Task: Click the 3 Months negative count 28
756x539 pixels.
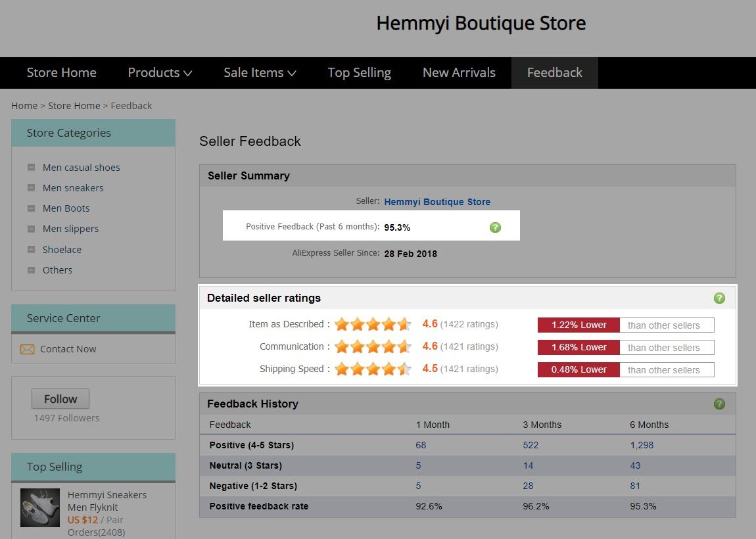Action: tap(528, 486)
